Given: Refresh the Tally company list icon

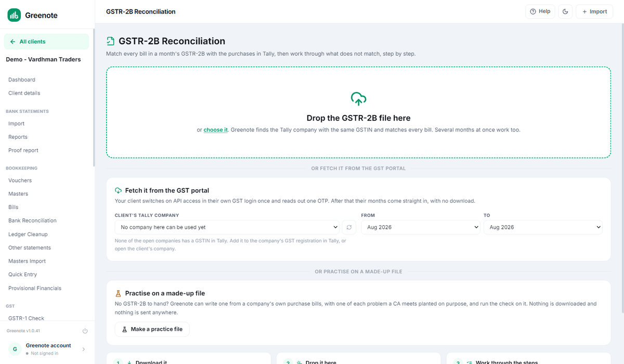Looking at the screenshot, I should coord(349,227).
